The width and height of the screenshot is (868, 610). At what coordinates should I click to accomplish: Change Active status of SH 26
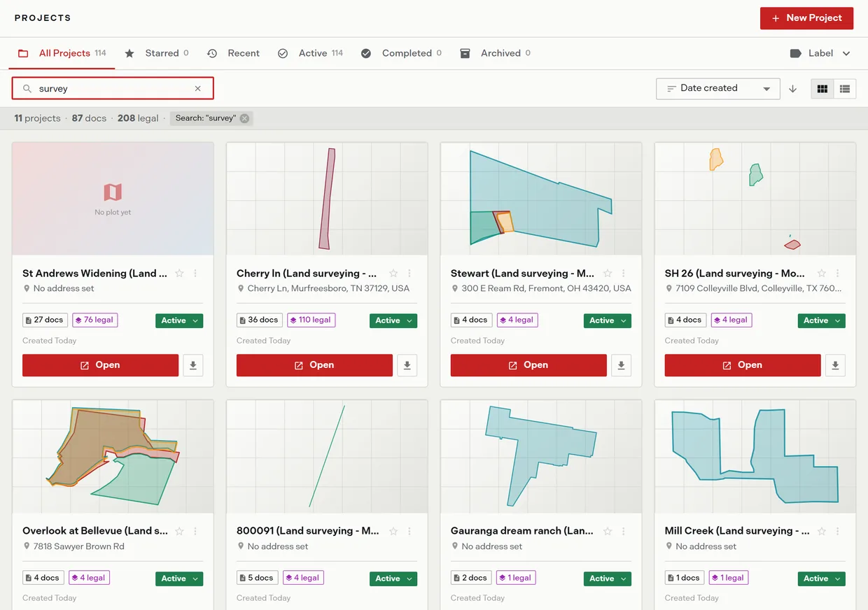point(822,320)
